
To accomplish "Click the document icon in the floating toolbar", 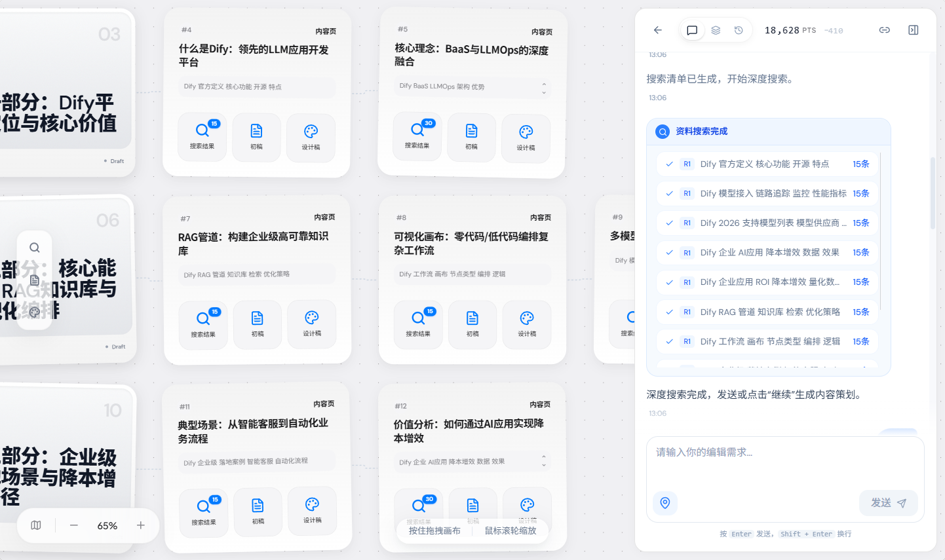I will coord(35,280).
